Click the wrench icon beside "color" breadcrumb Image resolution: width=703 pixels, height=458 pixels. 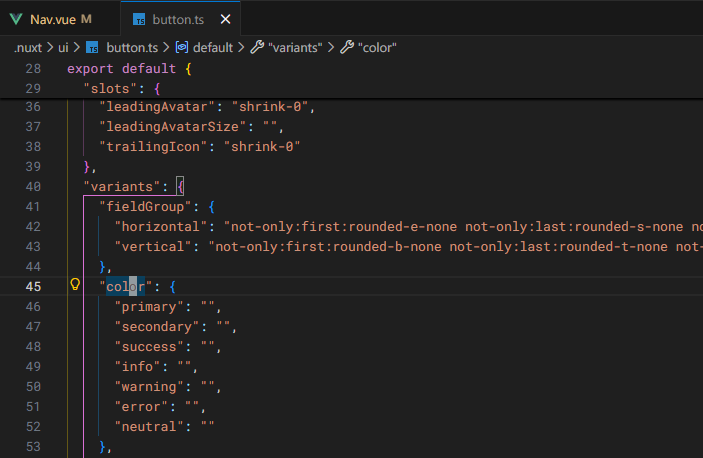tap(347, 47)
